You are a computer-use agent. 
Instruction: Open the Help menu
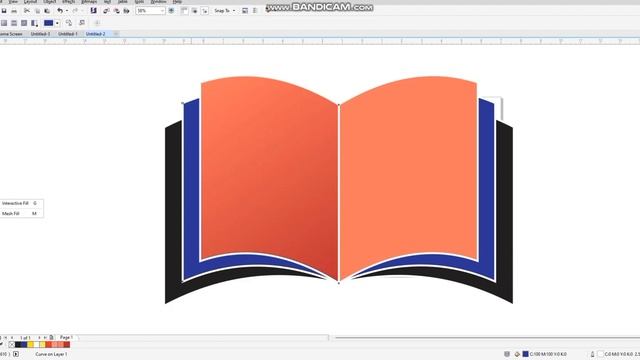tap(177, 2)
